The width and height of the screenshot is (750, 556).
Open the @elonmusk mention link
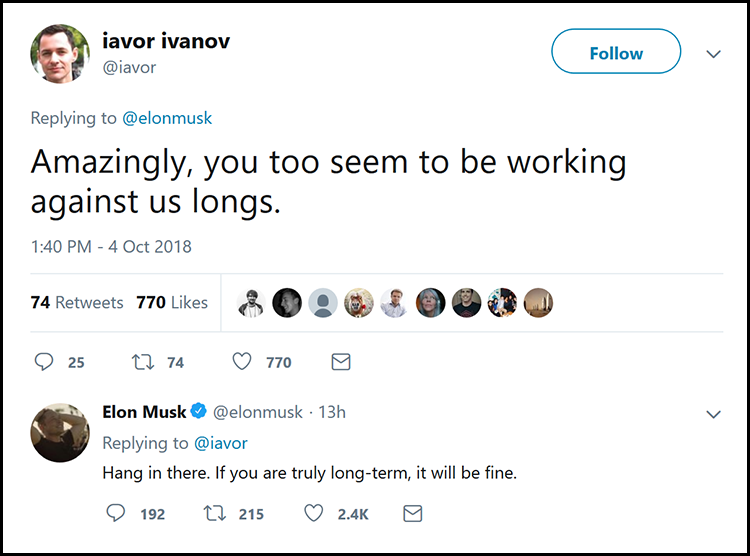click(x=167, y=118)
